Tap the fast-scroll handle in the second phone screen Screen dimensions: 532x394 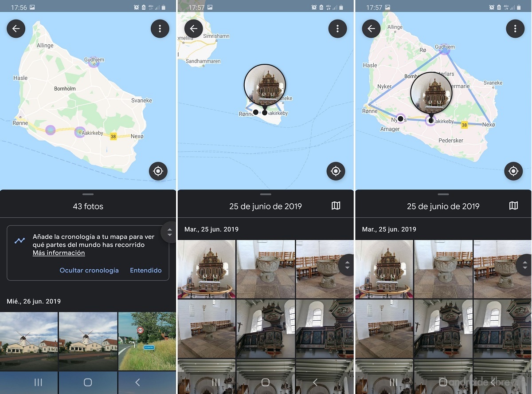tap(346, 265)
